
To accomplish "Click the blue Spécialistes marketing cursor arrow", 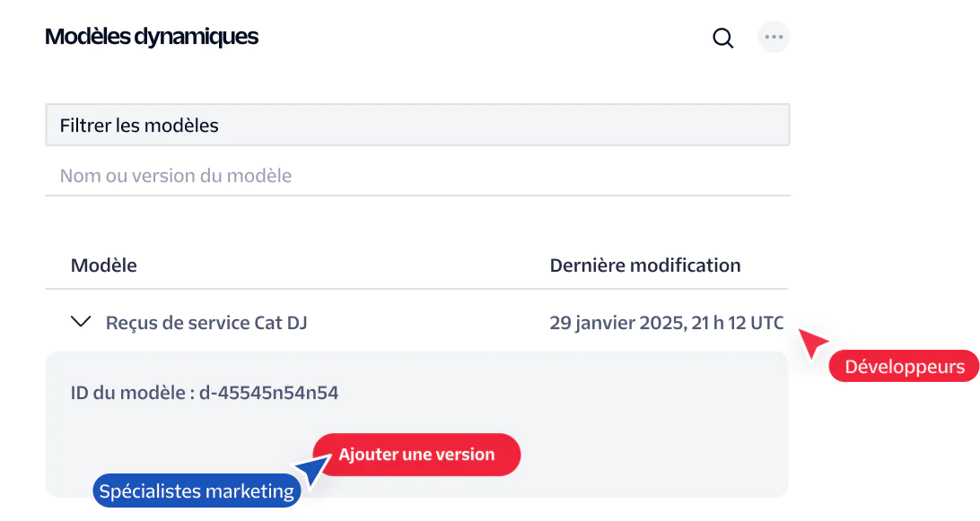I will click(x=314, y=468).
